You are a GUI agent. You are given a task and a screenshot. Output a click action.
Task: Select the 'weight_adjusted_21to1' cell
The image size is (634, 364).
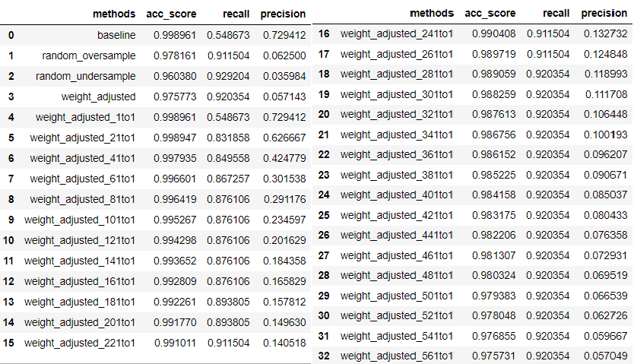(x=83, y=138)
